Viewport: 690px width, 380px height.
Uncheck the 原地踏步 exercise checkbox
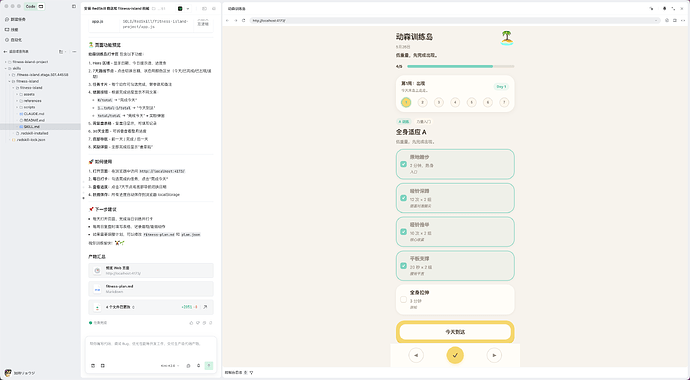point(403,164)
